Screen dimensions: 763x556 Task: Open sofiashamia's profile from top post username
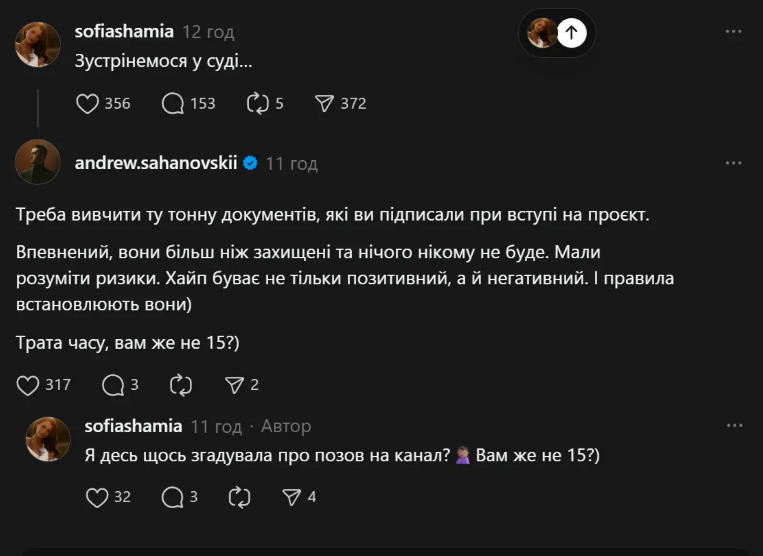coord(124,32)
